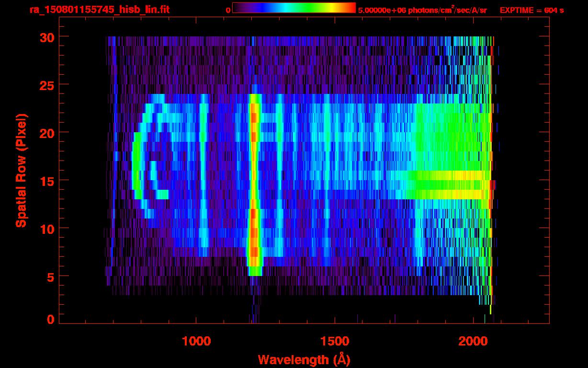This screenshot has height=368, width=588.
Task: Click the EXPTIME = 604 s text
Action: click(531, 10)
